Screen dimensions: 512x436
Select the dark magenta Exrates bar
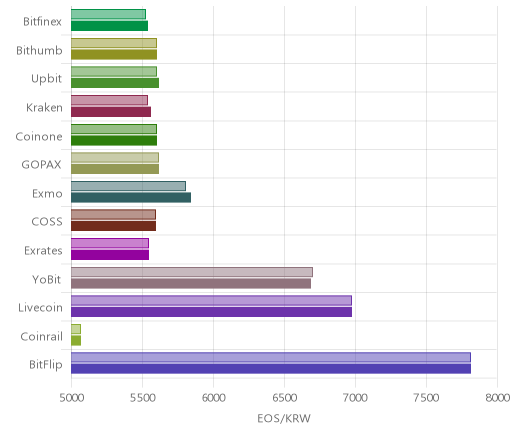pyautogui.click(x=110, y=255)
